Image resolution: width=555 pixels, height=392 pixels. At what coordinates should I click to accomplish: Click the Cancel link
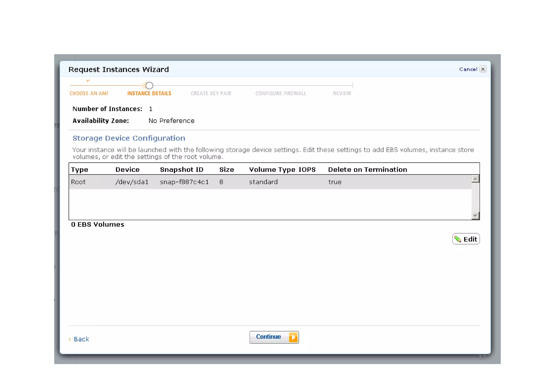coord(468,69)
